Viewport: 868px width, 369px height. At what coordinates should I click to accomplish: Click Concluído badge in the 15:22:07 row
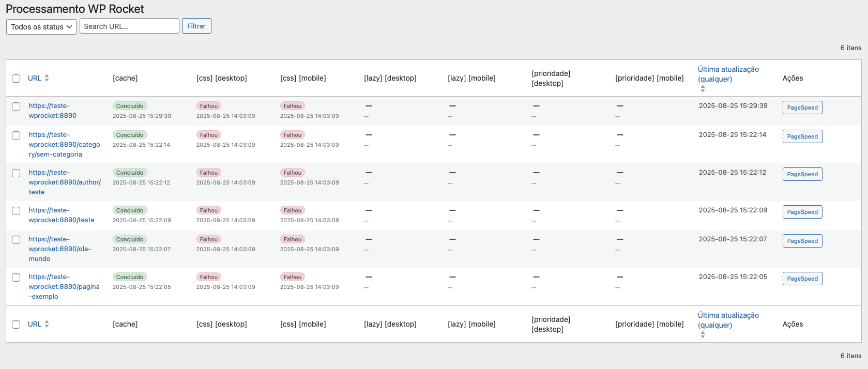(130, 239)
